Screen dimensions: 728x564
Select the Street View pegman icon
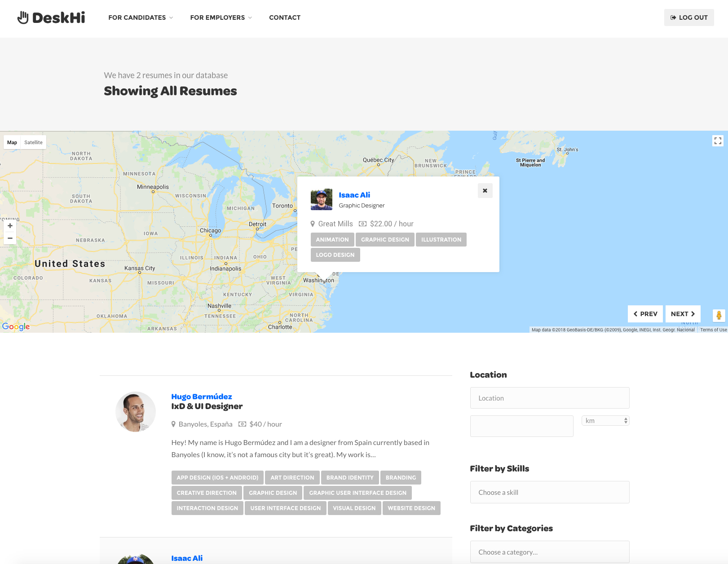(719, 315)
